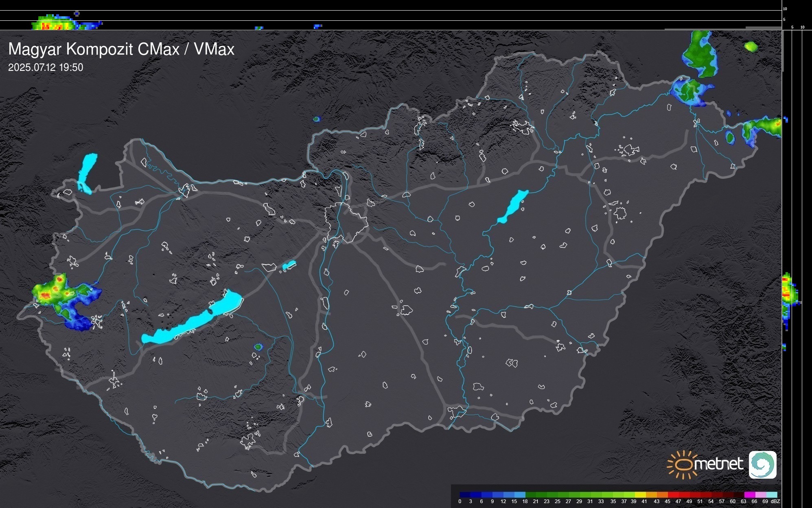812x508 pixels.
Task: Pick the light cyan 69 dBZ swatch
Action: [771, 495]
